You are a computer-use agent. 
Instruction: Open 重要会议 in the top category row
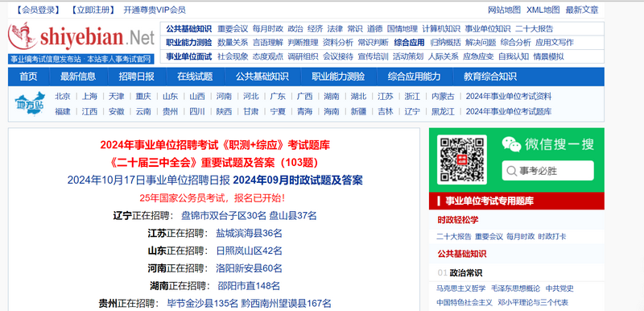[x=233, y=29]
